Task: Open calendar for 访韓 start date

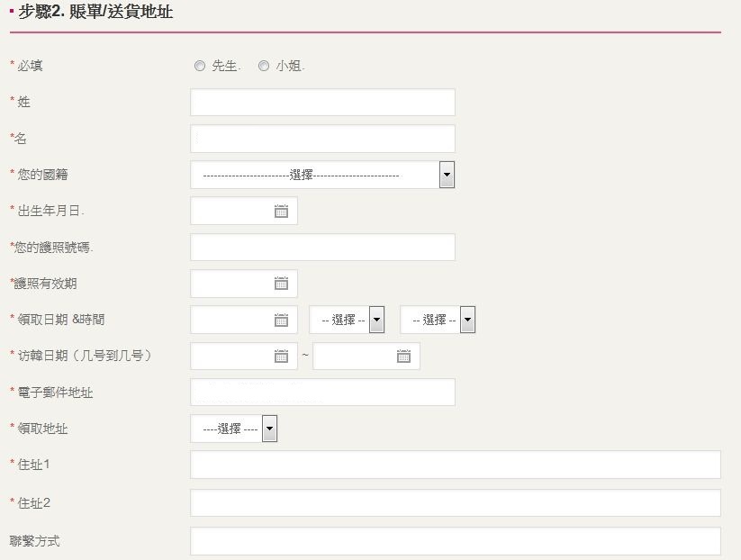Action: (281, 356)
